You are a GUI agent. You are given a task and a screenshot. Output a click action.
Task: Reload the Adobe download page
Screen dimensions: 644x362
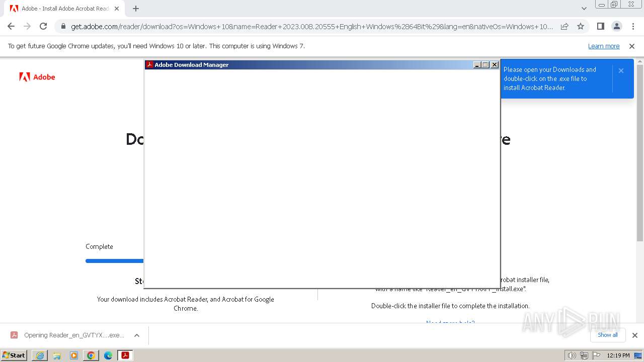(x=43, y=26)
